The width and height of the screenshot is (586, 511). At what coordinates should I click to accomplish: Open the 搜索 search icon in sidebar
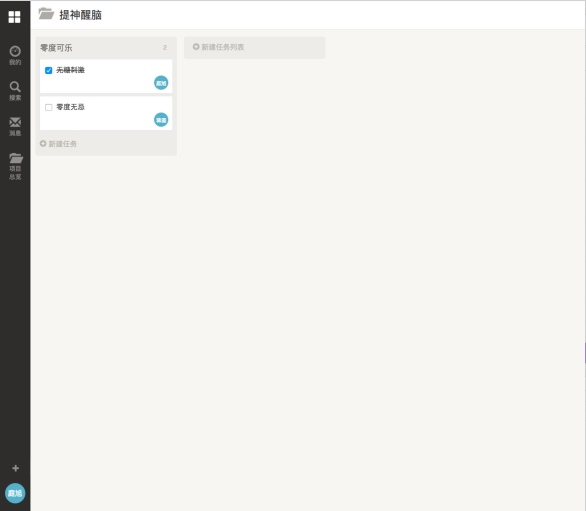coord(15,91)
